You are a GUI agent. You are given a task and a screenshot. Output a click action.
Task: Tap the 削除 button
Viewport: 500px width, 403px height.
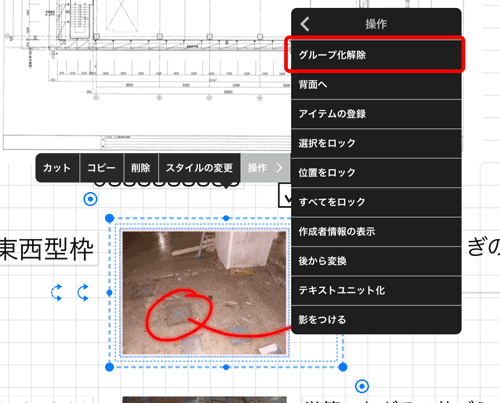(x=141, y=168)
